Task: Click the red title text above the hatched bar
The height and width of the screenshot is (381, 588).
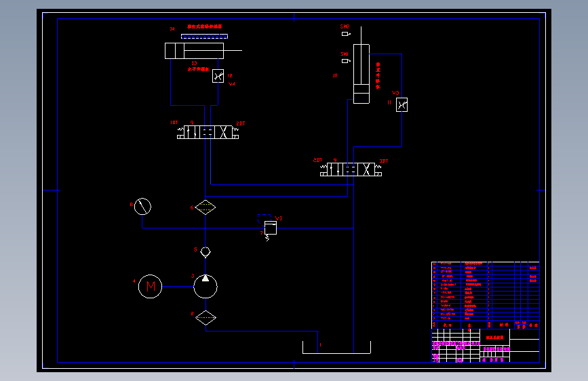Action: [205, 26]
